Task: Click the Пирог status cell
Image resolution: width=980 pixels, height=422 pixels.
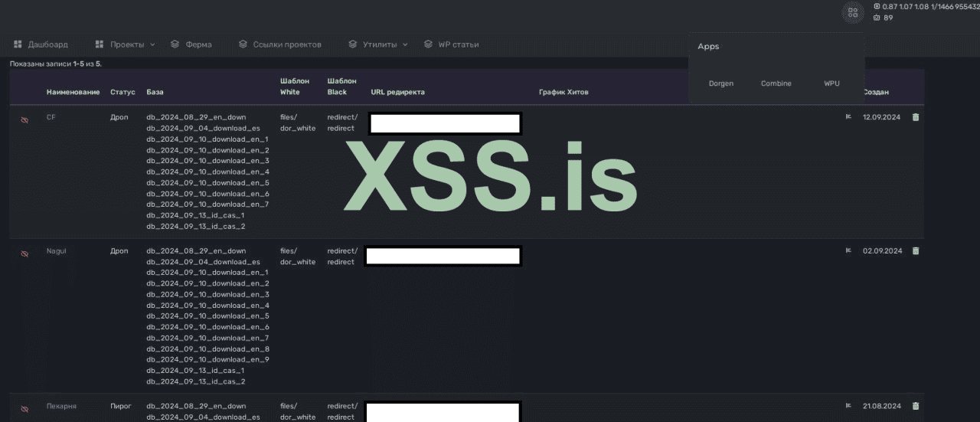Action: (x=121, y=406)
